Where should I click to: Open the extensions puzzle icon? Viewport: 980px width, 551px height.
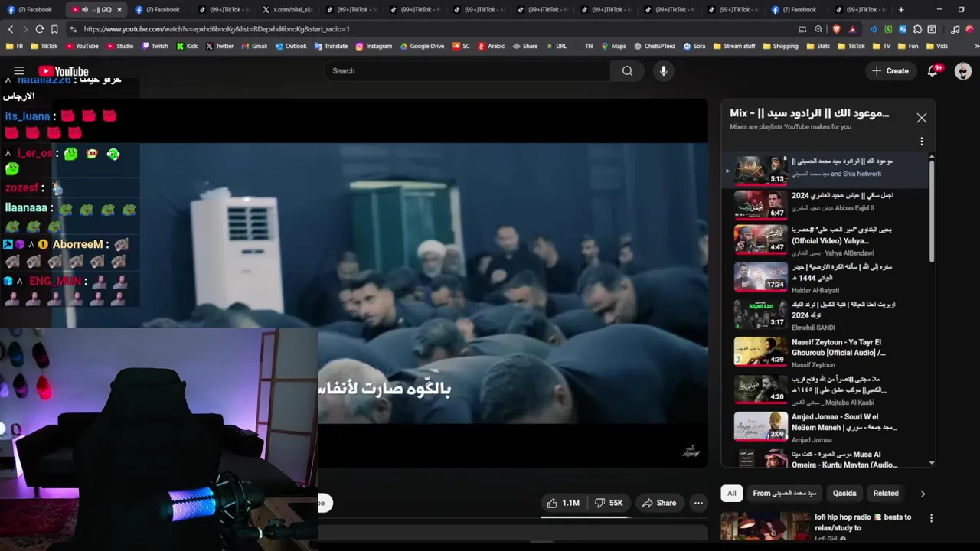[x=917, y=29]
